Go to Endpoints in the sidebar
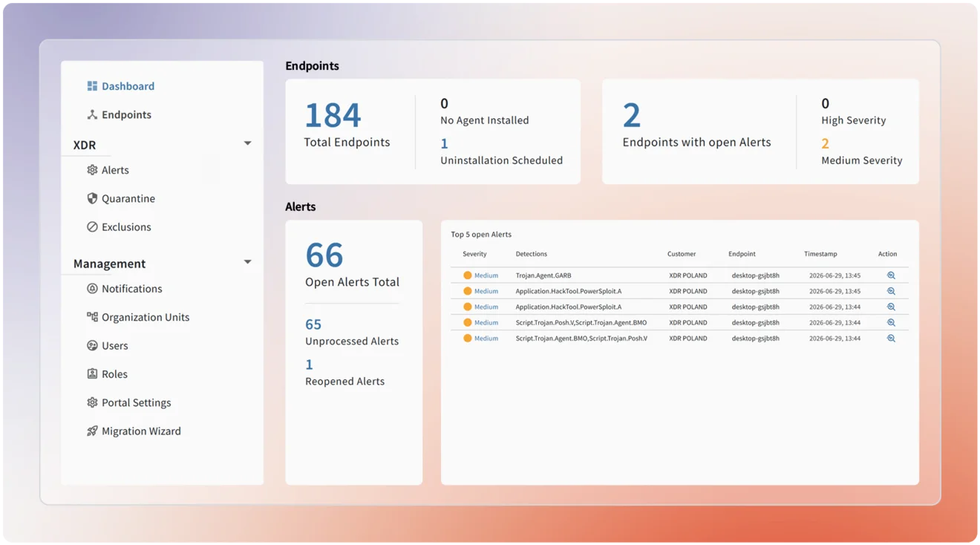Viewport: 980px width, 545px height. (126, 114)
